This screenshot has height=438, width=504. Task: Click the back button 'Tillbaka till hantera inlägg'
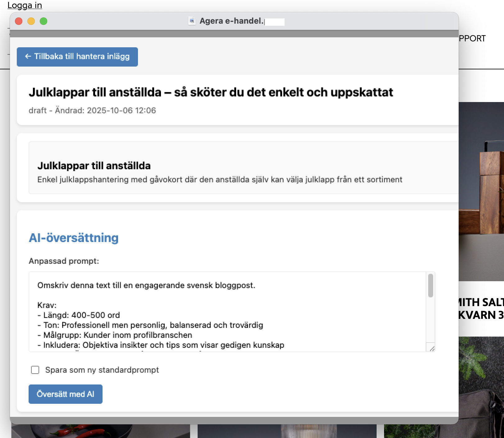(x=77, y=57)
